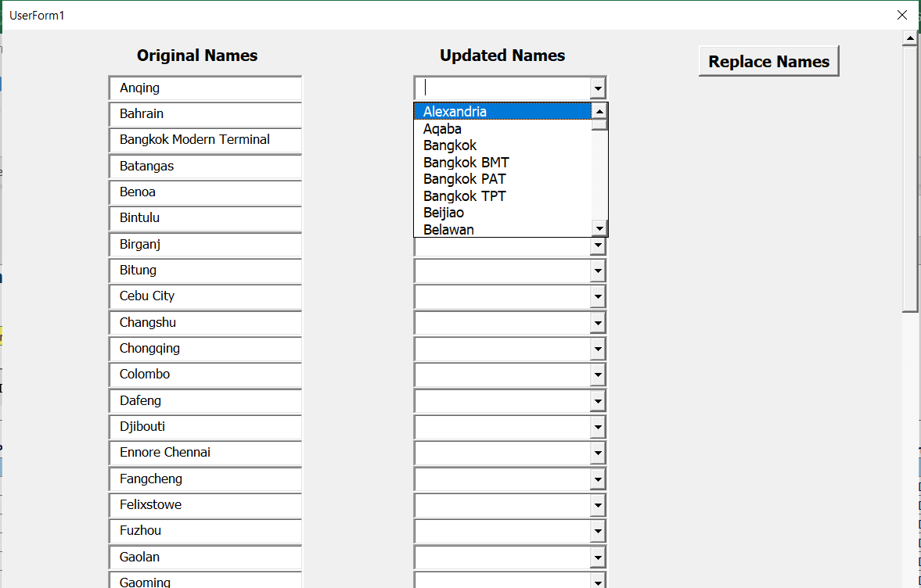Open the dropdown beside Felixstowe row
Image resolution: width=921 pixels, height=588 pixels.
point(597,505)
